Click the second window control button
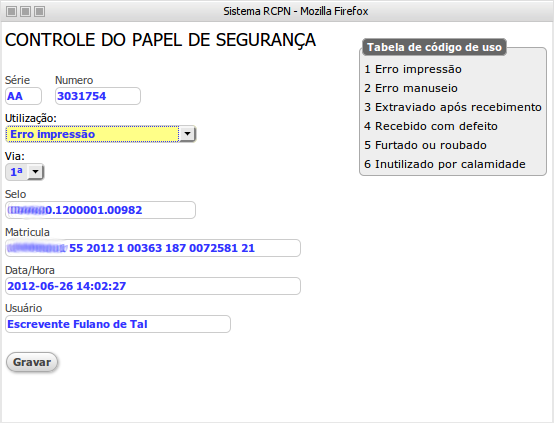Image resolution: width=554 pixels, height=423 pixels. click(x=25, y=11)
